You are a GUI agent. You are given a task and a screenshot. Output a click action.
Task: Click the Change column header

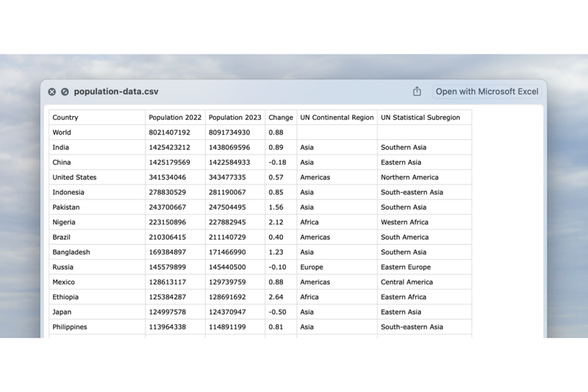(281, 118)
